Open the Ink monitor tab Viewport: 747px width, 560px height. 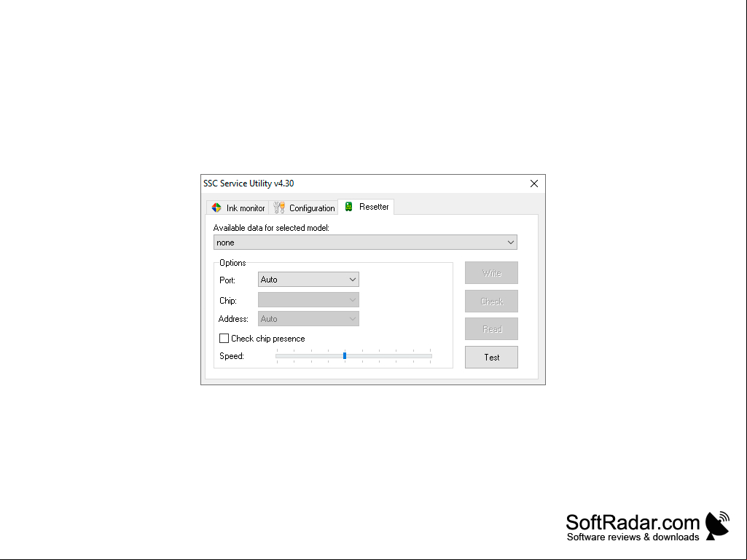tap(238, 208)
